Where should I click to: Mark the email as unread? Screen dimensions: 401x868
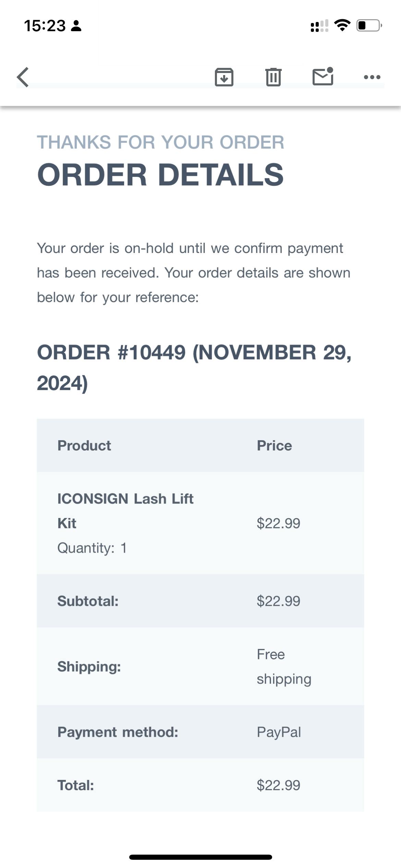point(323,76)
